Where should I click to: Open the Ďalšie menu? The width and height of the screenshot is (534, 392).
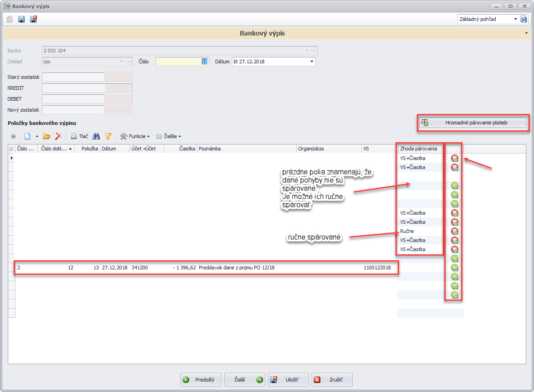click(x=169, y=136)
